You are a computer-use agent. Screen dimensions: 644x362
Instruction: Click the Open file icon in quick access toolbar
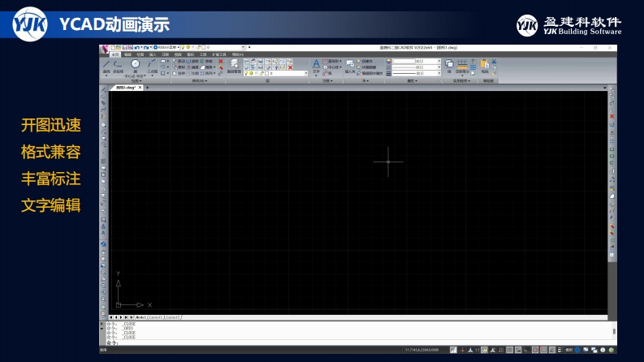pos(119,47)
